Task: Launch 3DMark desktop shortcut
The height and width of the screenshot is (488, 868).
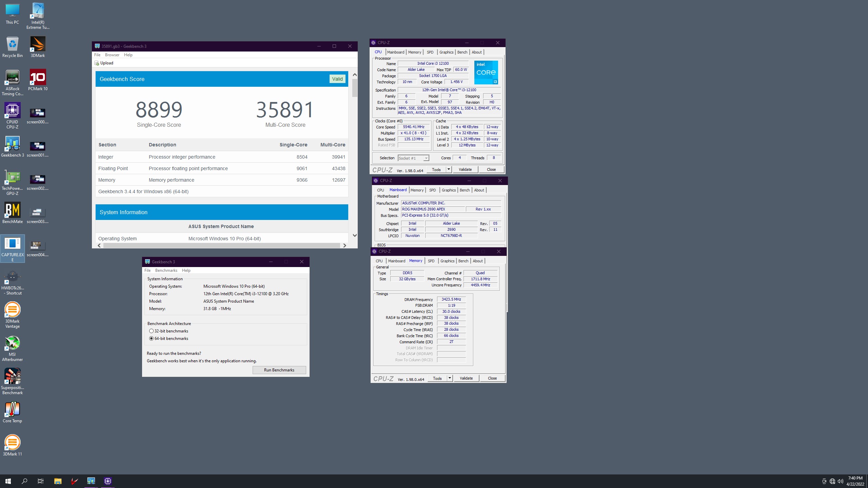Action: click(x=38, y=47)
